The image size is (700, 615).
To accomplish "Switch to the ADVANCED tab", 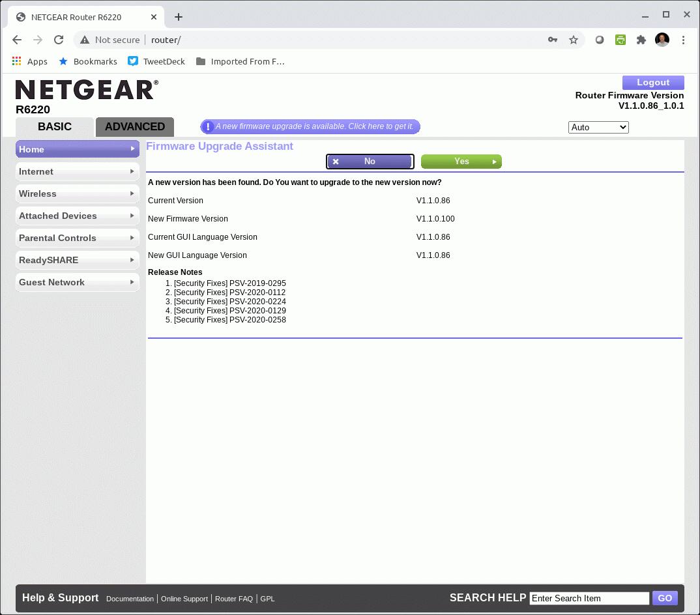I will (135, 127).
